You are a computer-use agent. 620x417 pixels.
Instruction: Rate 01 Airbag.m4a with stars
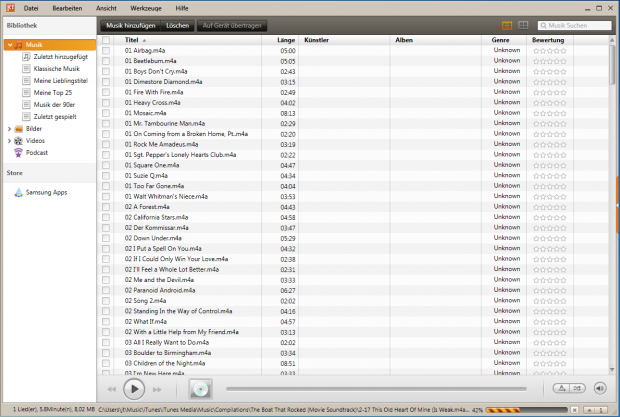[x=549, y=51]
